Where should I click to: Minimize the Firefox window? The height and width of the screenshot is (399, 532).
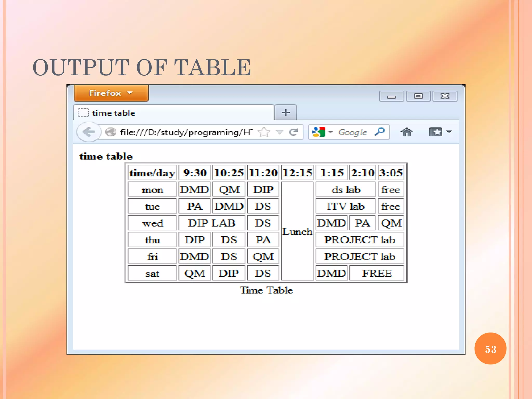point(391,96)
